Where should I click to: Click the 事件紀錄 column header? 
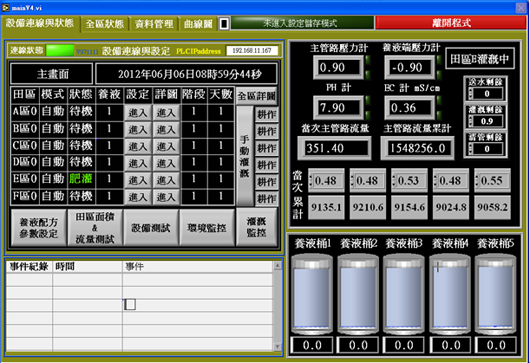coord(29,267)
